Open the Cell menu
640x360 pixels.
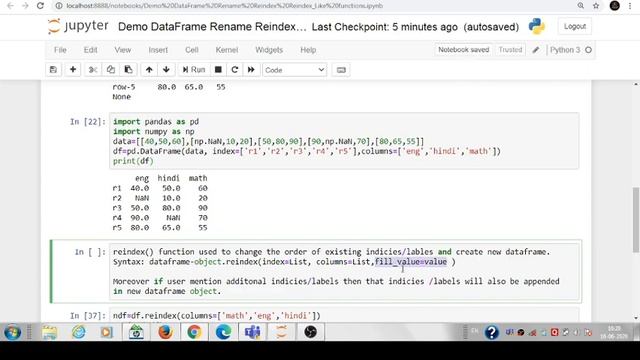point(191,50)
